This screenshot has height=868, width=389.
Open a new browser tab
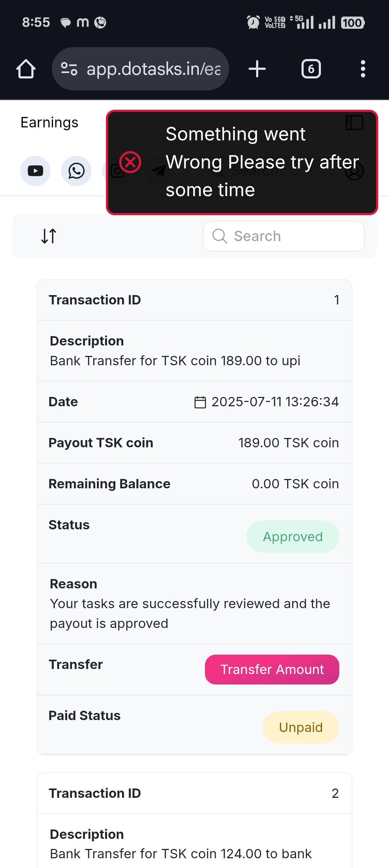pos(257,69)
